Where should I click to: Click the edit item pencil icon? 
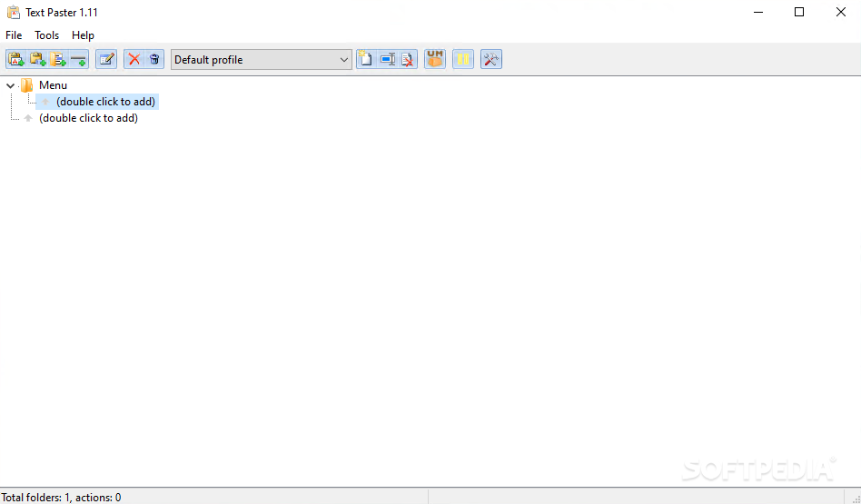pos(106,59)
